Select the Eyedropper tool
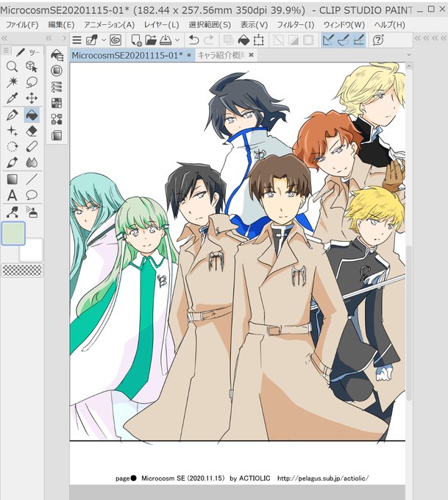 12,99
